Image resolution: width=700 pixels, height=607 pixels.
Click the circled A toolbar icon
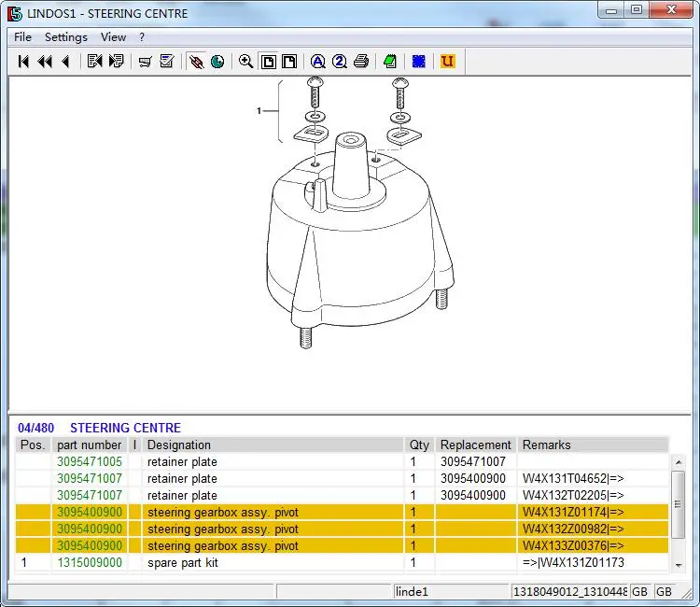click(x=317, y=62)
